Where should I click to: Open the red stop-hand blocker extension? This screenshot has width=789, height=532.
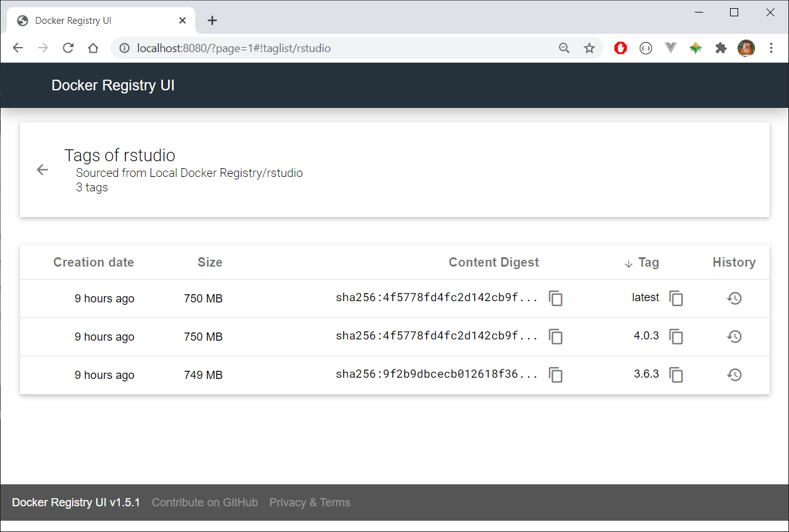point(621,48)
